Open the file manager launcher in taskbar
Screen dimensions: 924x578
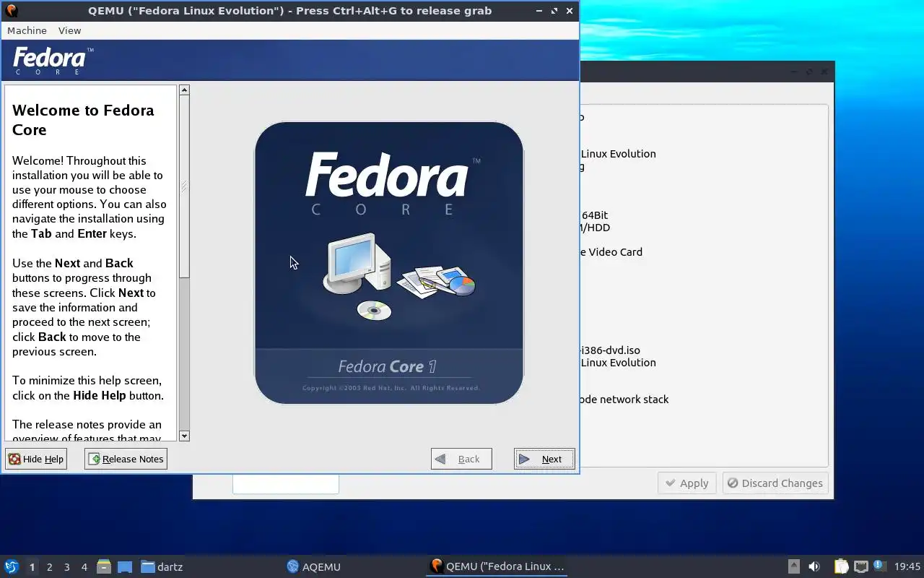click(x=104, y=566)
